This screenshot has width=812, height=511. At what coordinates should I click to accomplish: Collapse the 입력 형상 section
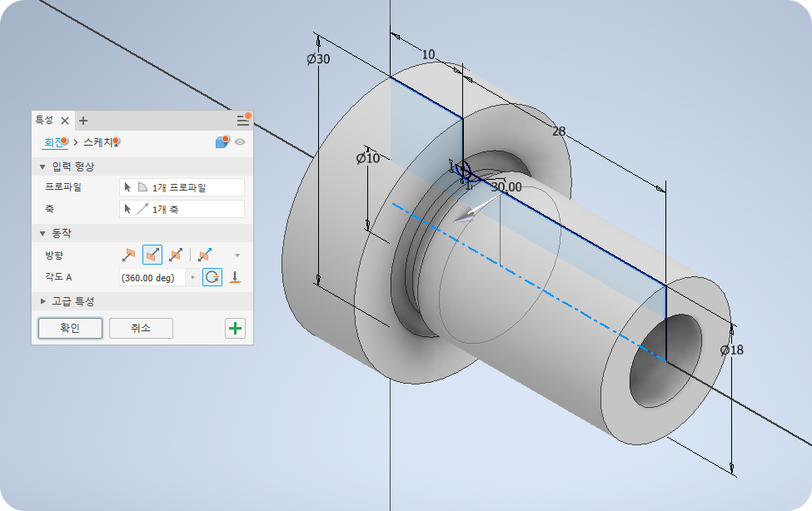point(42,166)
